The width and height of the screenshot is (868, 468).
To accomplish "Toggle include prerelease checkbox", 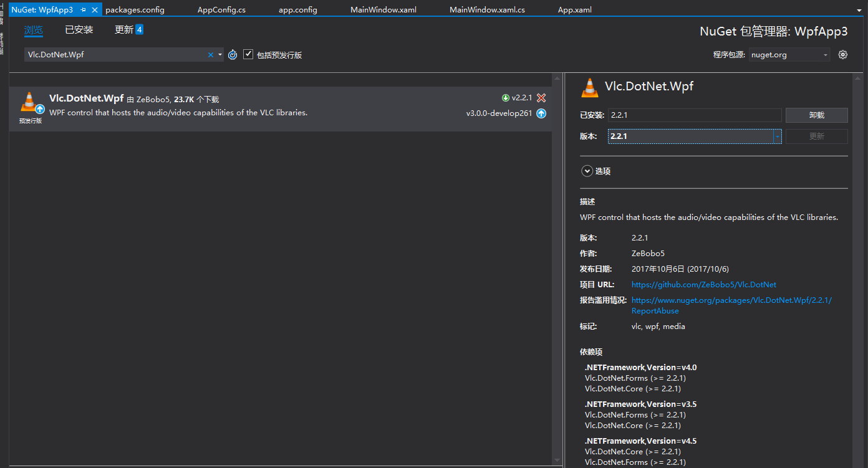I will tap(248, 54).
